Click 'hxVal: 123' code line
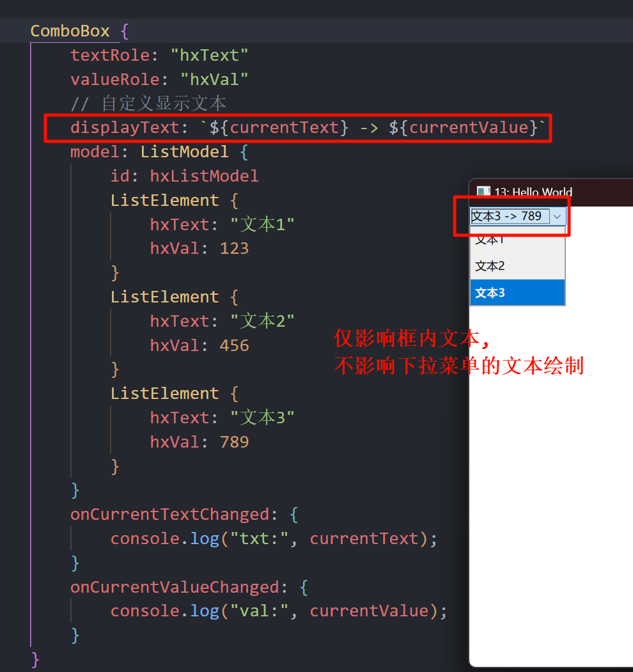 pyautogui.click(x=199, y=249)
